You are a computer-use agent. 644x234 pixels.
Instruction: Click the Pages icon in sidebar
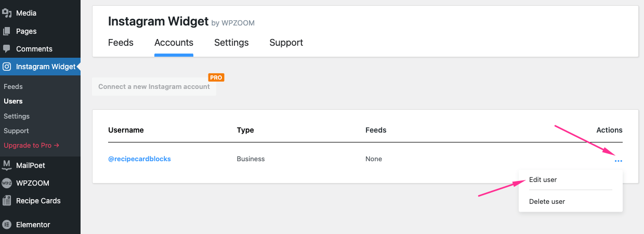[7, 31]
